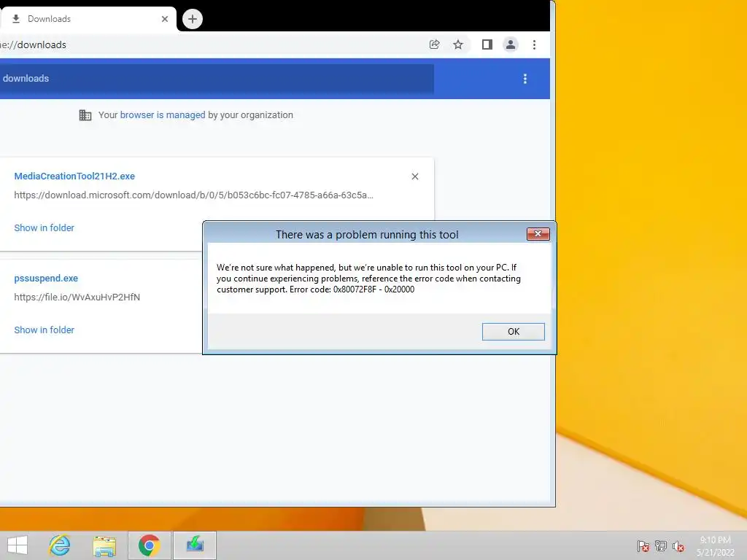747x560 pixels.
Task: Click the organization building icon
Action: pos(85,115)
